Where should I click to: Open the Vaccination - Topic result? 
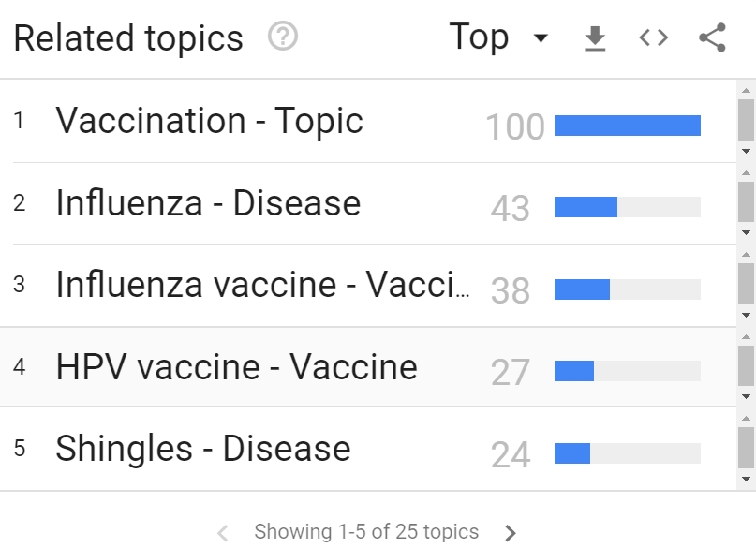[209, 121]
